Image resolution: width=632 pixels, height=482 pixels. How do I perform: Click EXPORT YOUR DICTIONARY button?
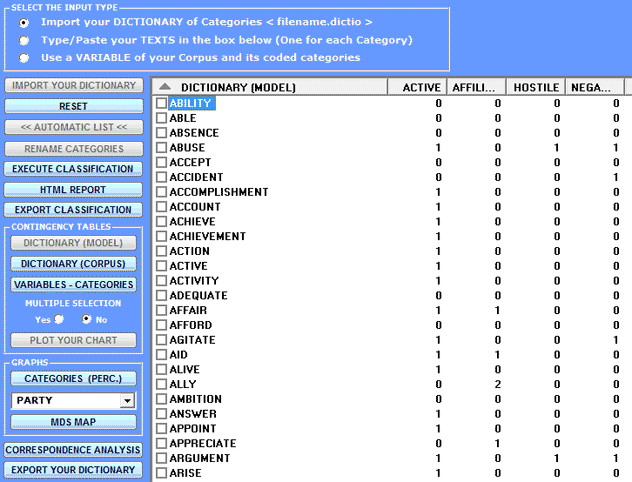point(73,470)
